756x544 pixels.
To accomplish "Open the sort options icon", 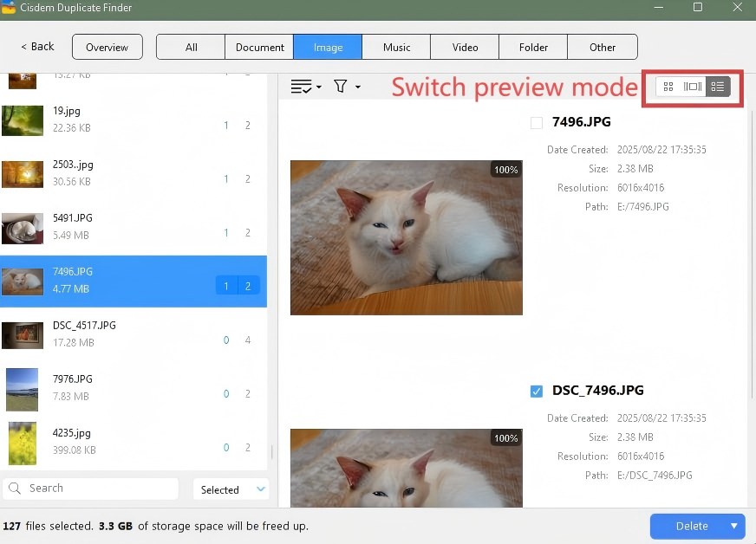I will (301, 86).
